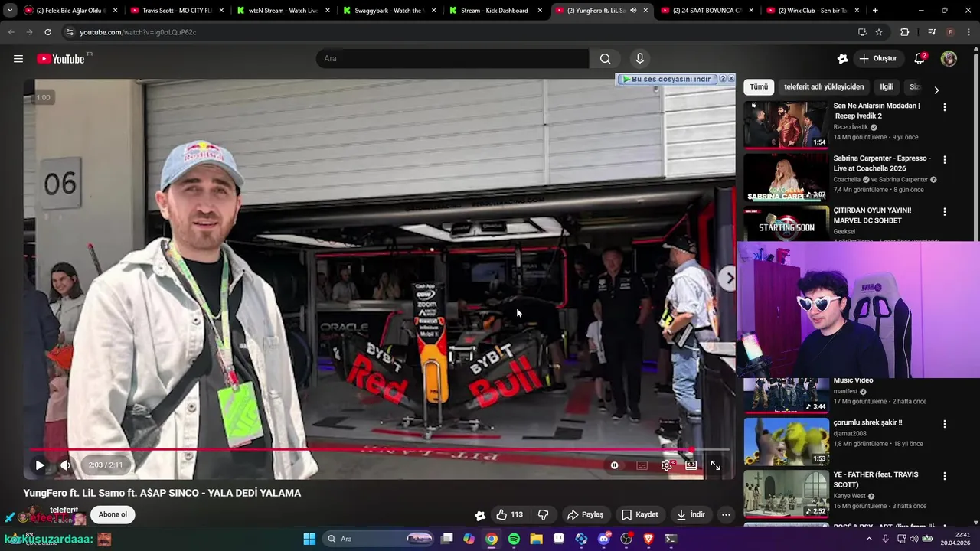The width and height of the screenshot is (980, 551).
Task: Open File Explorer from the taskbar
Action: pyautogui.click(x=536, y=539)
